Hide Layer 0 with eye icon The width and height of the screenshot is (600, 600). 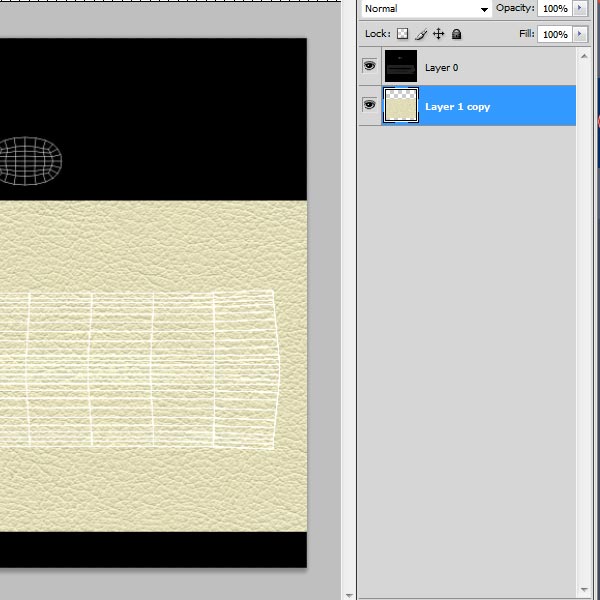point(369,66)
